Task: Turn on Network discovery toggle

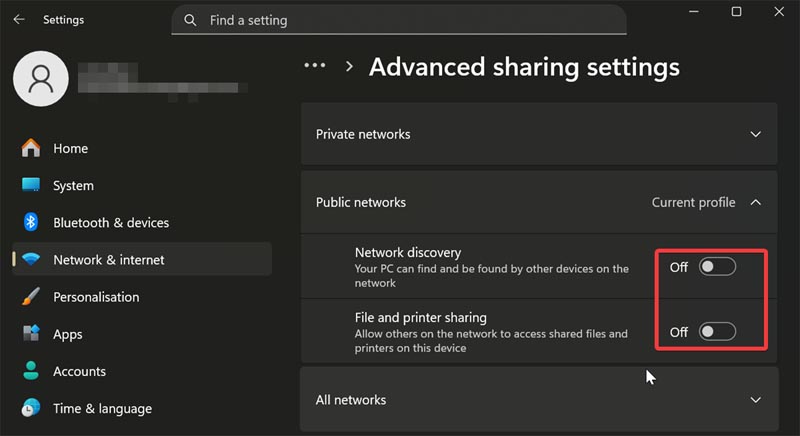Action: click(x=717, y=267)
